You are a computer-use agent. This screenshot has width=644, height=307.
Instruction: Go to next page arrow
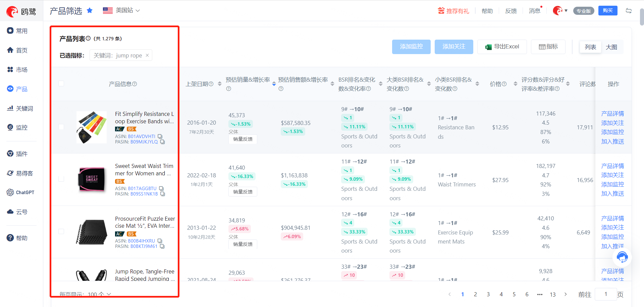tap(566, 294)
